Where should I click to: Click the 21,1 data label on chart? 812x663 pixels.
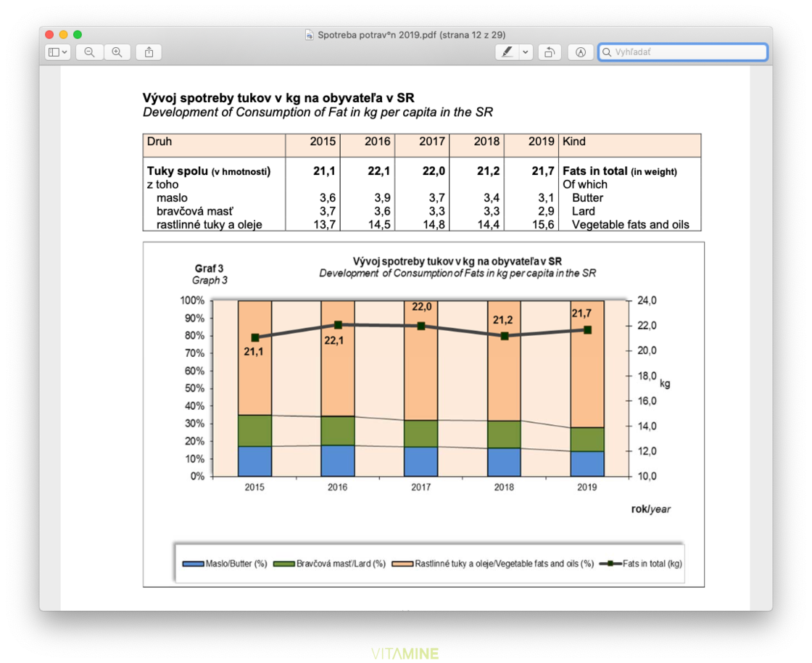pos(253,352)
